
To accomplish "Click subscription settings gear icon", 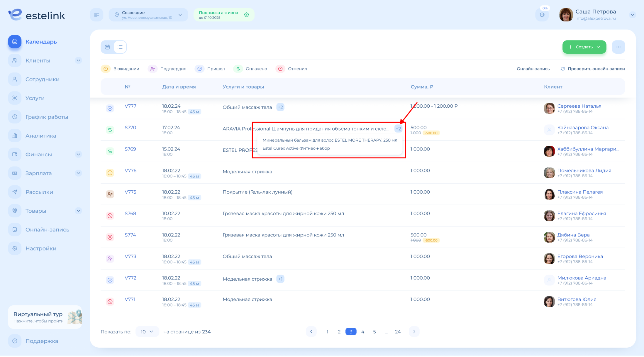I will pos(247,15).
